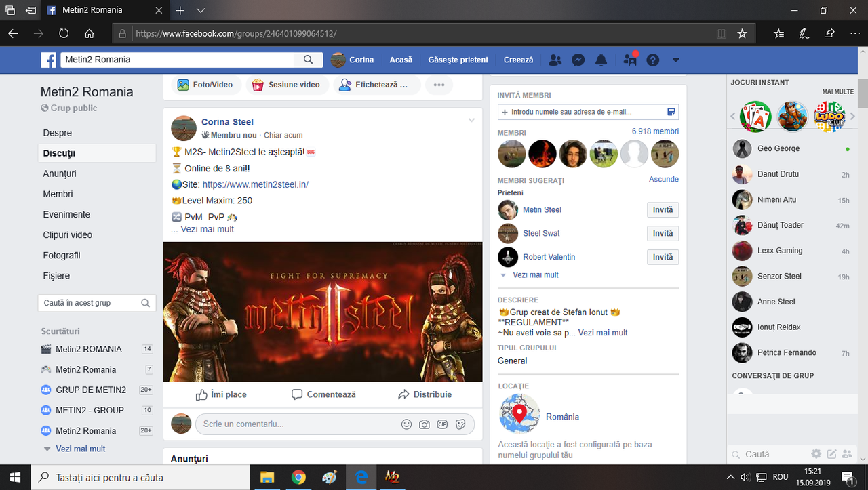Invite Metin Steel to the group
This screenshot has height=490, width=868.
pos(663,210)
